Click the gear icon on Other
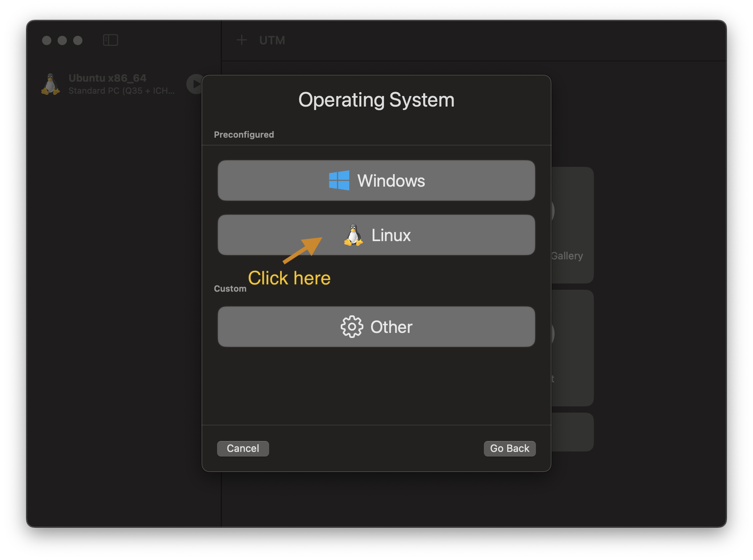 click(x=352, y=327)
